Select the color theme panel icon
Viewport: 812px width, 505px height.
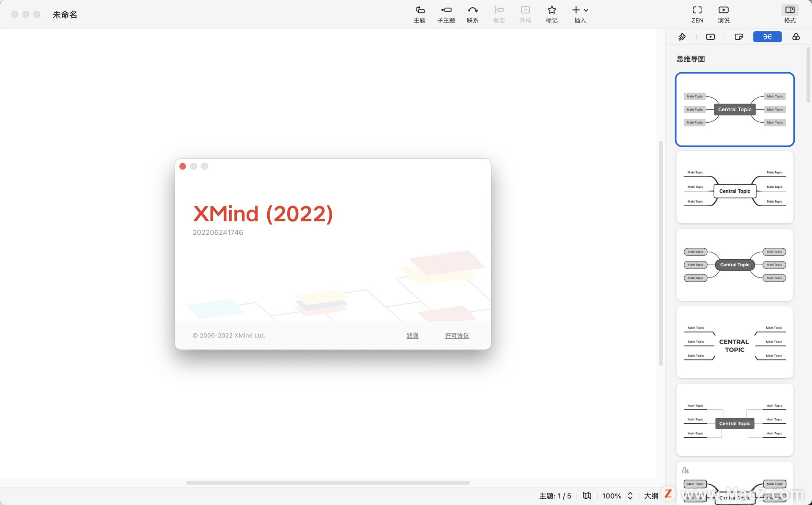796,37
